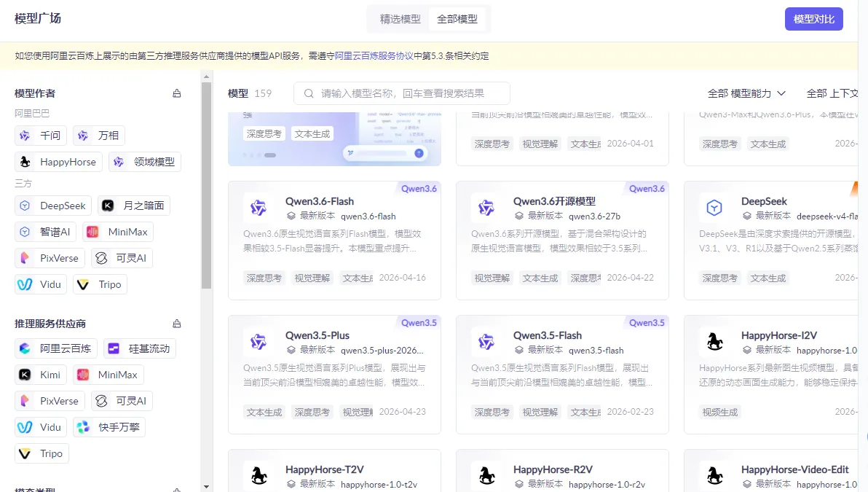Click the qwen3.6-27b version text

(x=594, y=216)
